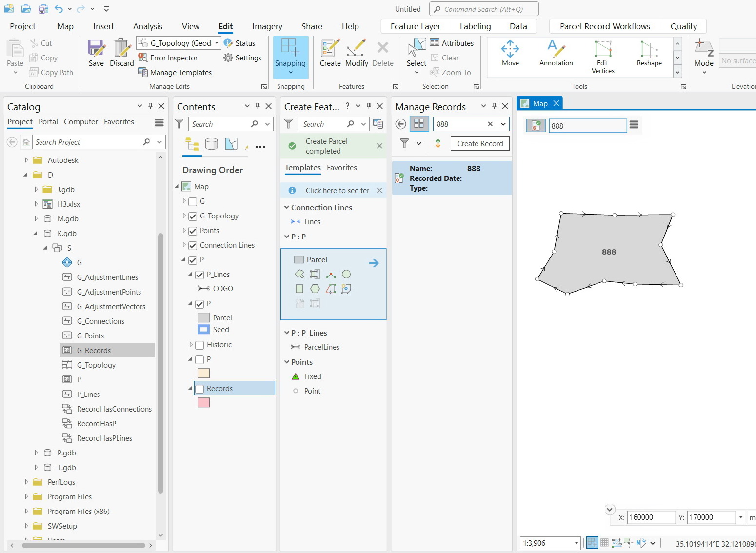Click the X coordinate input field
Screen dimensions: 756x553
[x=652, y=517]
